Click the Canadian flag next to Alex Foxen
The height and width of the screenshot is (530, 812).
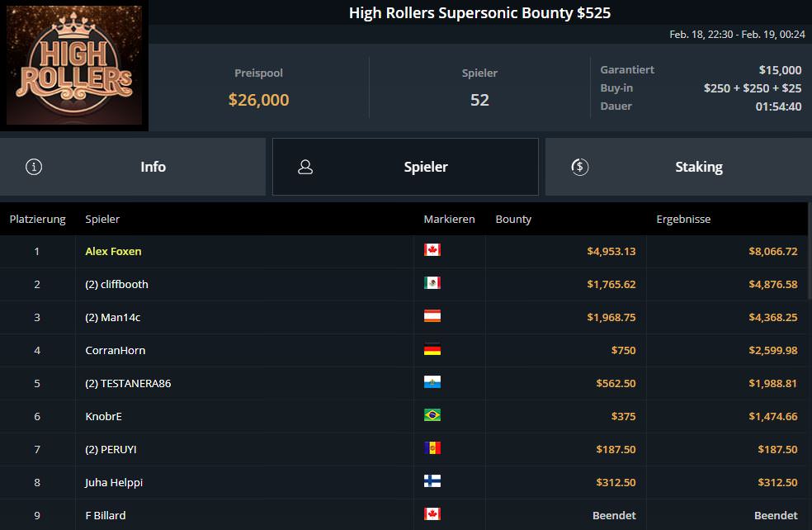click(432, 250)
